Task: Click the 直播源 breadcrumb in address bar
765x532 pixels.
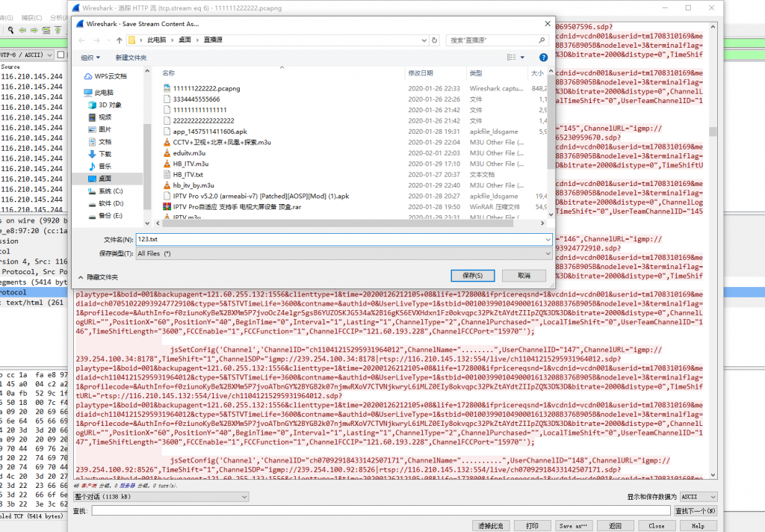Action: click(213, 40)
